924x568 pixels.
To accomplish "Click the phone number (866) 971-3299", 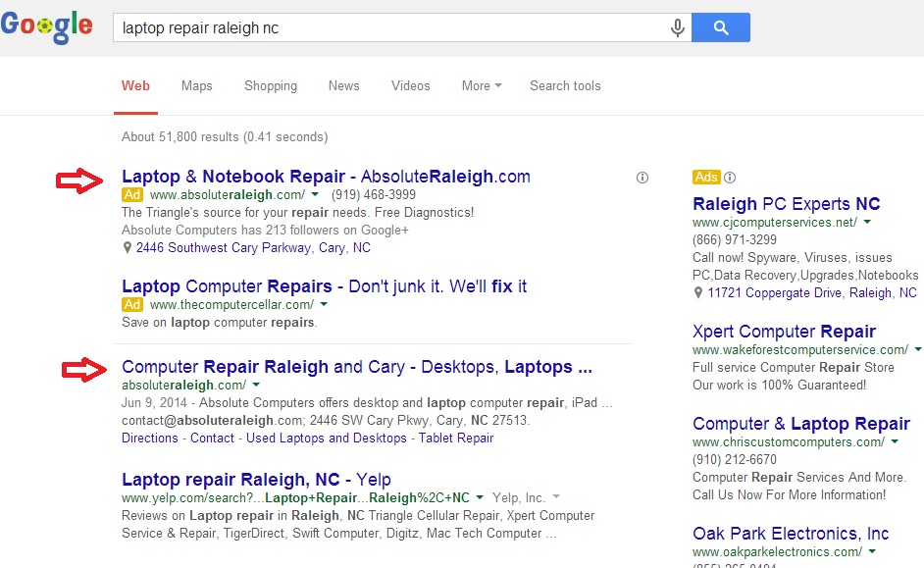I will point(735,239).
